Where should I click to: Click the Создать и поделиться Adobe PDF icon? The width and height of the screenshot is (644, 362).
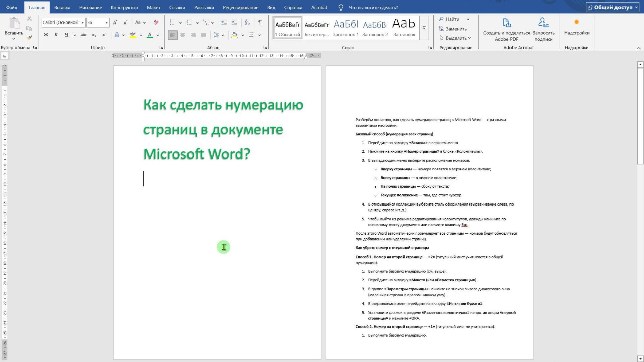(506, 23)
